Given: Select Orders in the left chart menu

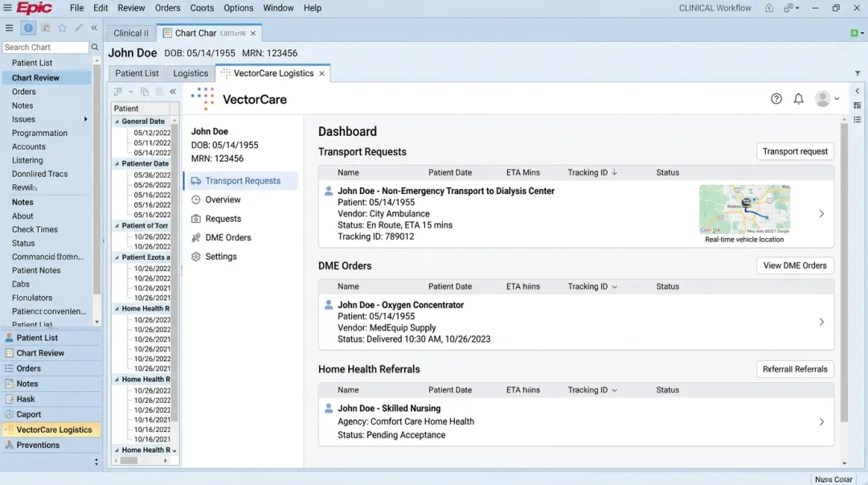Looking at the screenshot, I should tap(24, 92).
